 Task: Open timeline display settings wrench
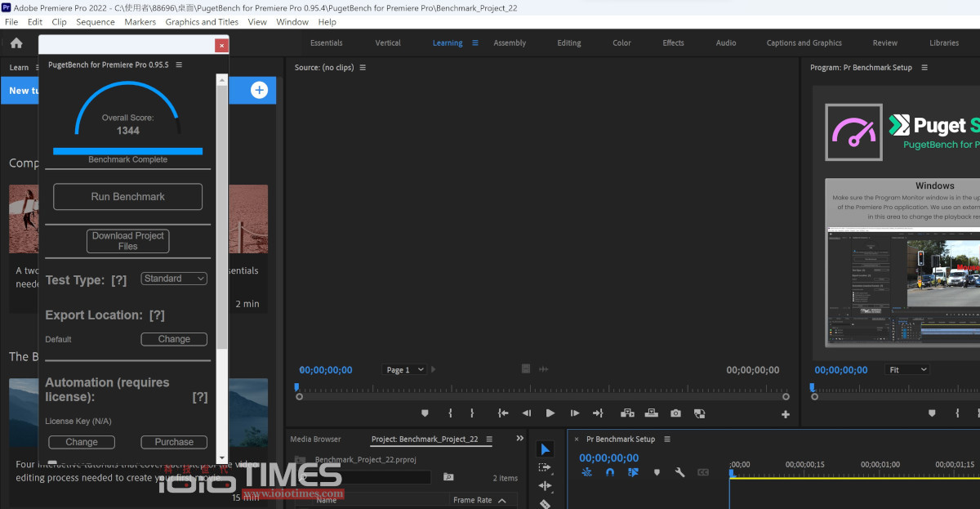(679, 472)
